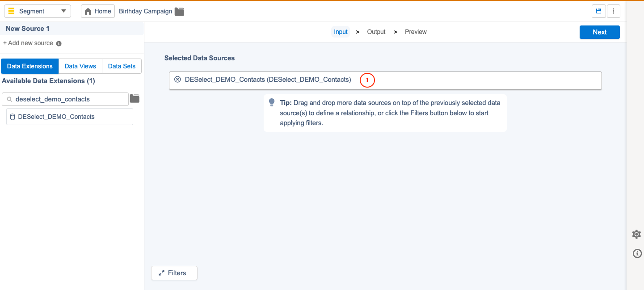The width and height of the screenshot is (644, 290).
Task: Select the Data Extensions tab
Action: [x=30, y=66]
